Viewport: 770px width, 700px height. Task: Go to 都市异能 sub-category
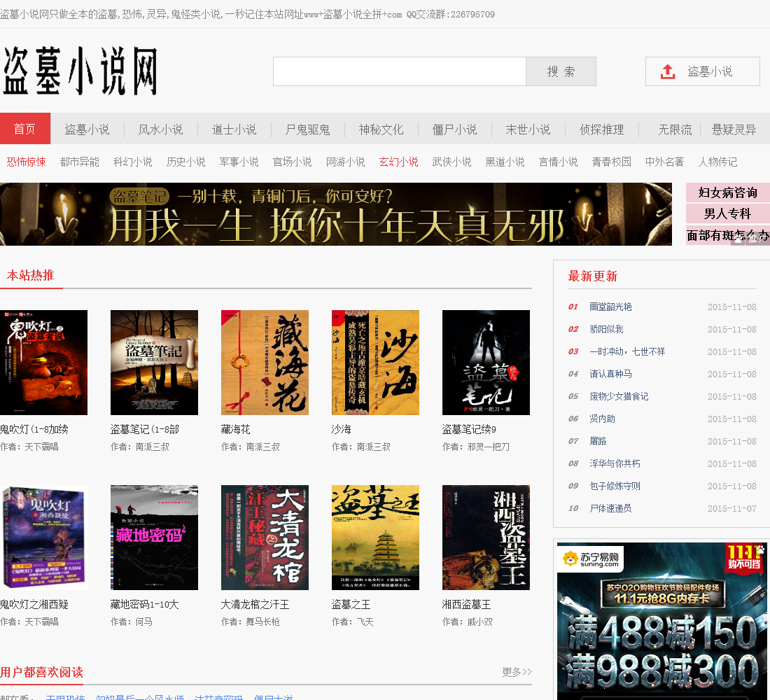tap(80, 162)
